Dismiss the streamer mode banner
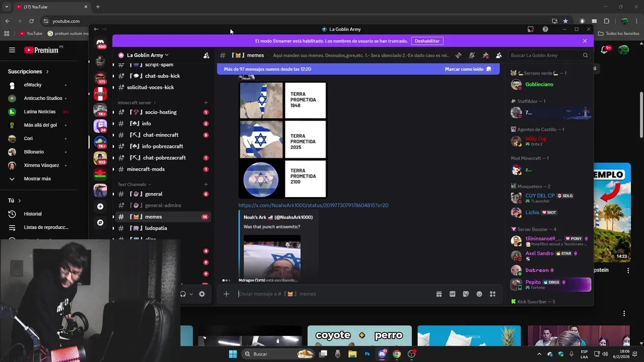This screenshot has width=644, height=362. (585, 41)
